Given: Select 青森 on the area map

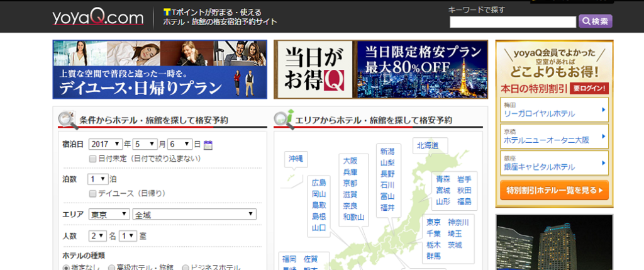Looking at the screenshot, I should (443, 179).
